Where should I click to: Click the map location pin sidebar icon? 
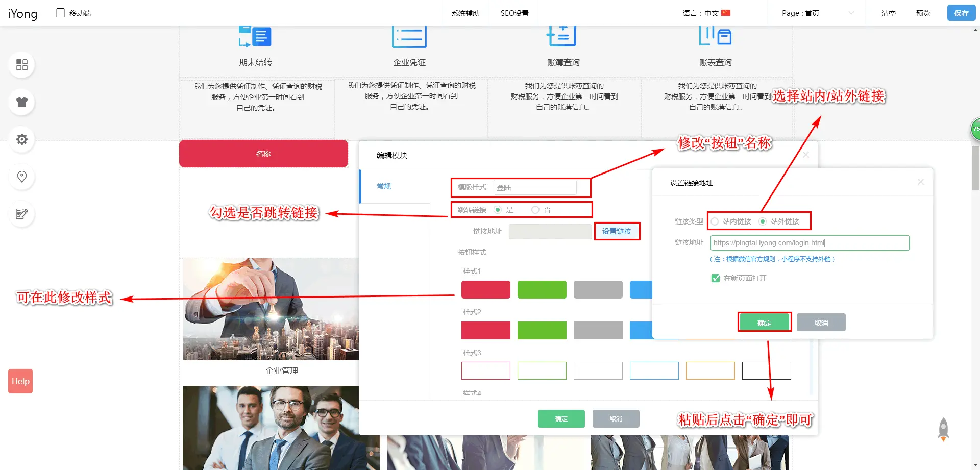pyautogui.click(x=21, y=177)
